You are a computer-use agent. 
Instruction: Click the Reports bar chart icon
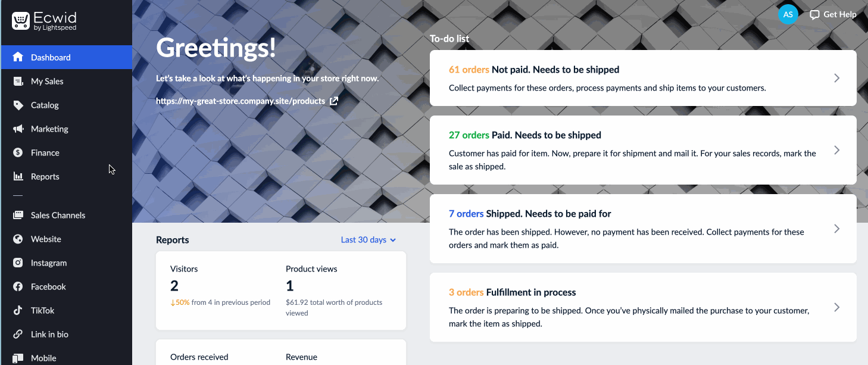(18, 176)
